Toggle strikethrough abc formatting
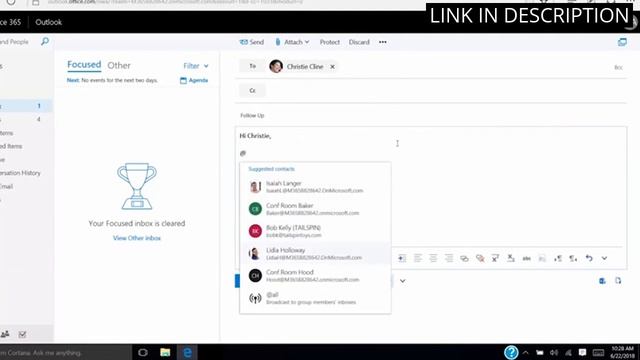The width and height of the screenshot is (640, 360). coord(527,258)
